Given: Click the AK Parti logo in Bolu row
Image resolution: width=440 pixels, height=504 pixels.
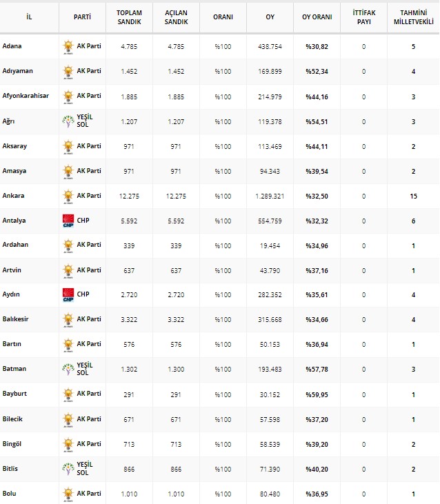Looking at the screenshot, I should [x=68, y=494].
